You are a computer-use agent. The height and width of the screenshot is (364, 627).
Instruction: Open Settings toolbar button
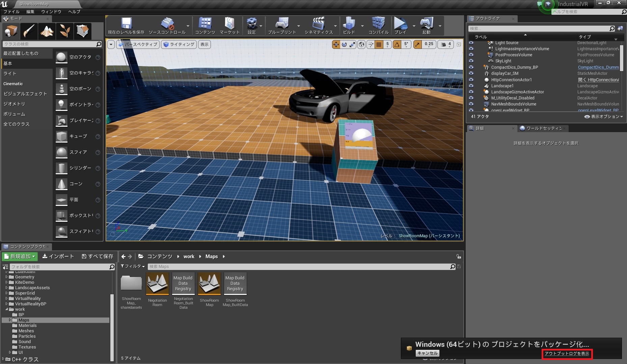click(x=252, y=26)
